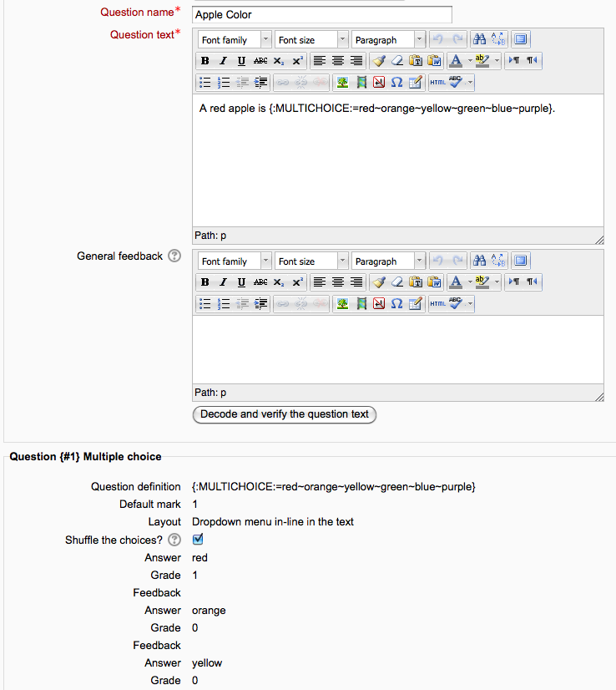Click inside the General feedback editing area
The height and width of the screenshot is (690, 616).
398,350
